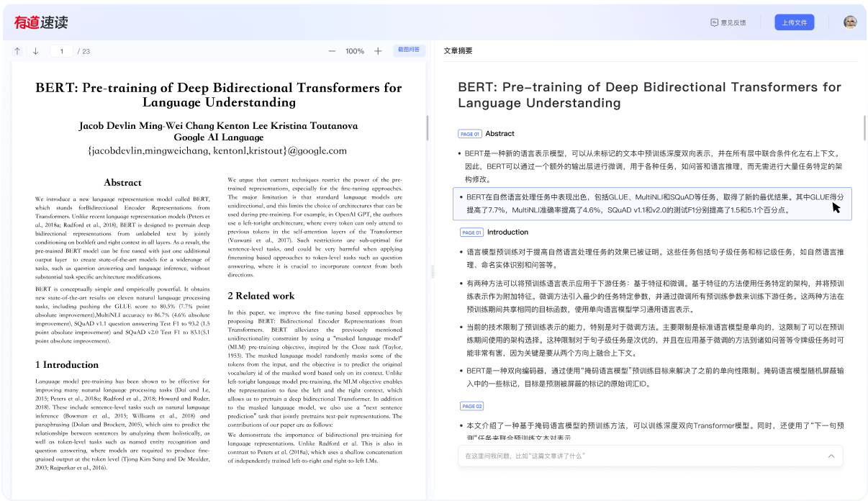The image size is (868, 501).
Task: Go to next page with down arrow
Action: (35, 51)
